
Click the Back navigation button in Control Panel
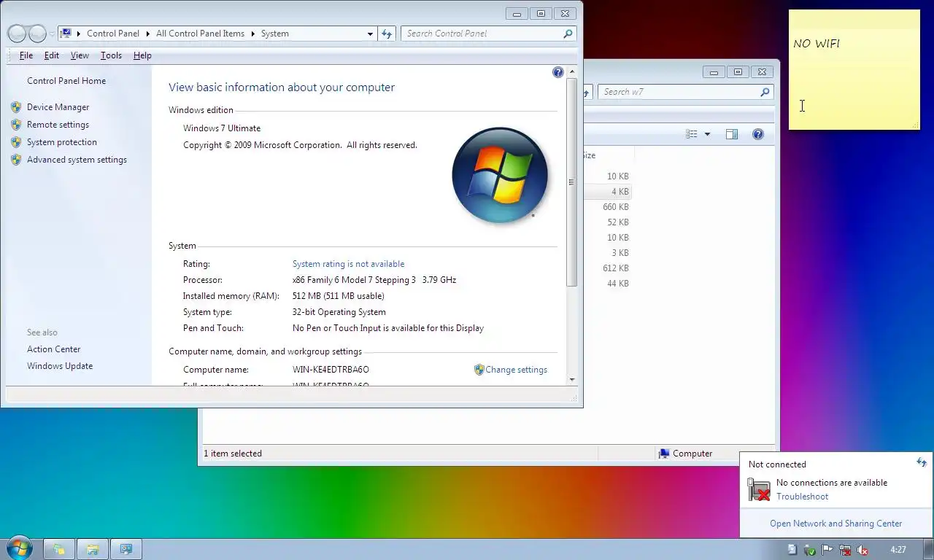click(17, 34)
